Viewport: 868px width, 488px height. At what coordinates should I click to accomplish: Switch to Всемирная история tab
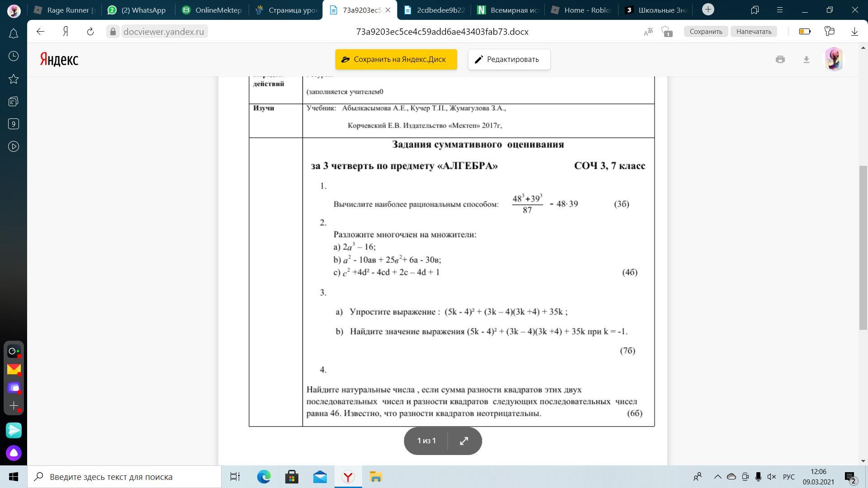coord(509,10)
